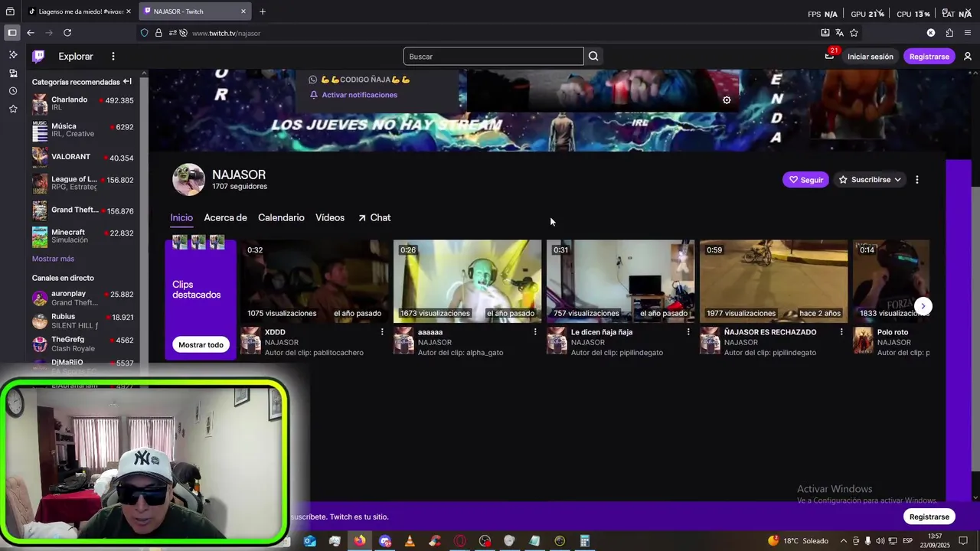The width and height of the screenshot is (980, 551).
Task: Open options menu for XDDD clip
Action: (x=382, y=332)
